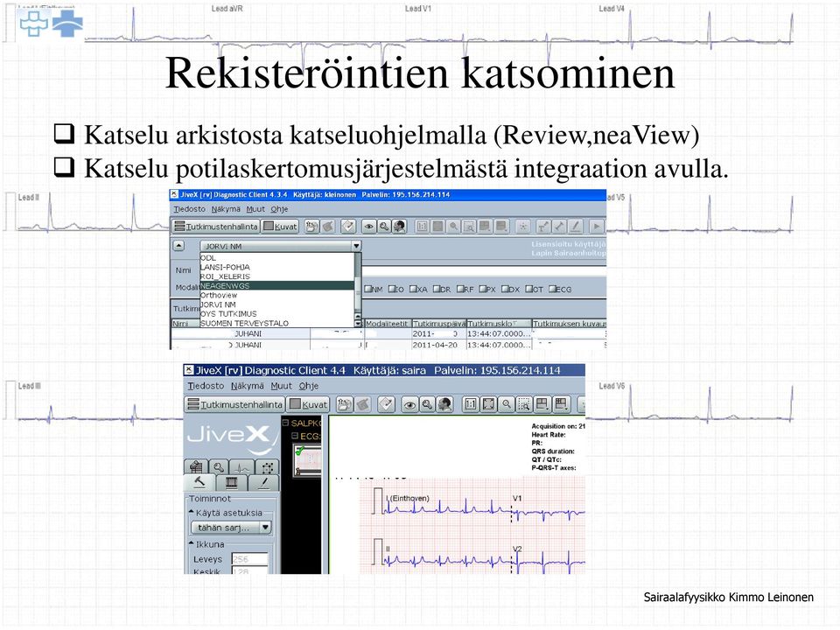Click Kuvat button in the 4.3.4 window

(x=280, y=227)
